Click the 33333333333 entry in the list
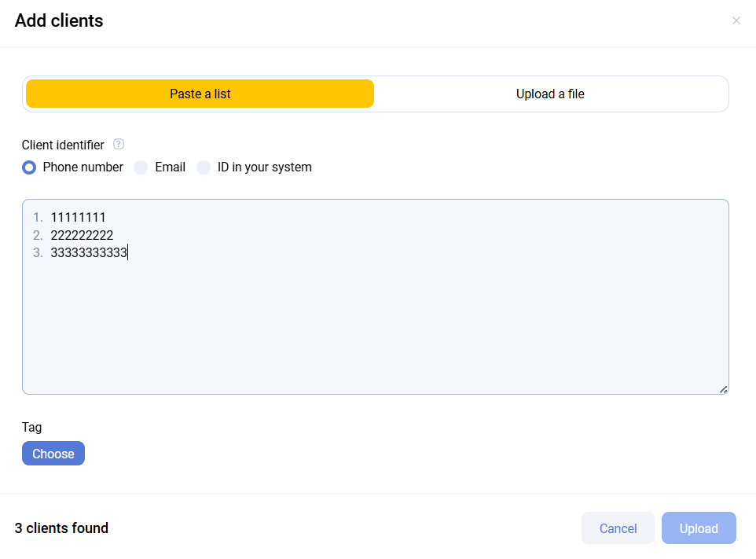Viewport: 756px width, 559px height. (88, 252)
